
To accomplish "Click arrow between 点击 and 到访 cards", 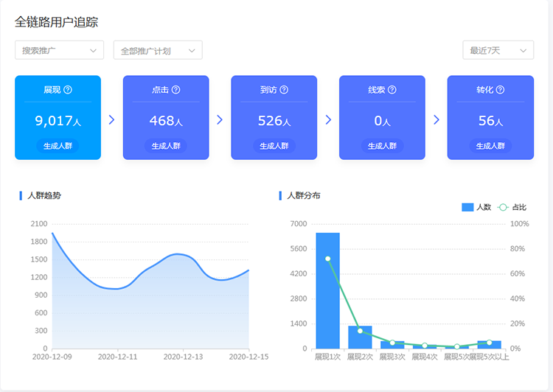I will pyautogui.click(x=220, y=119).
